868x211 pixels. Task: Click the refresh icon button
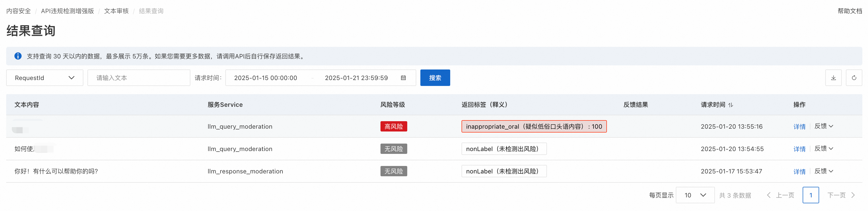point(854,78)
